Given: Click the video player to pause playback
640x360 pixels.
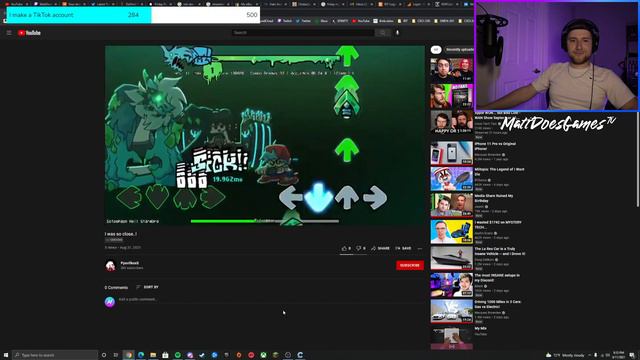Looking at the screenshot, I should pos(264,135).
